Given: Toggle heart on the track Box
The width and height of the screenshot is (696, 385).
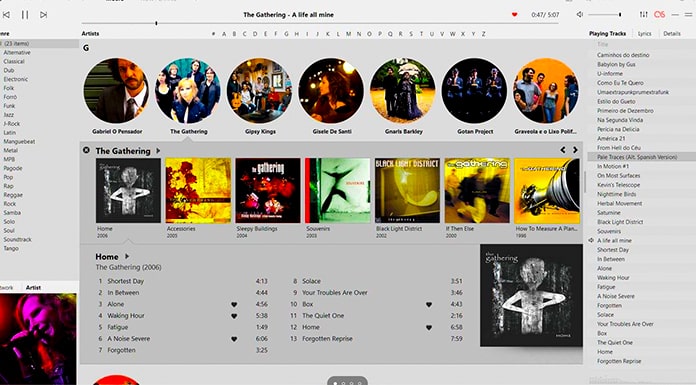Looking at the screenshot, I should [429, 305].
